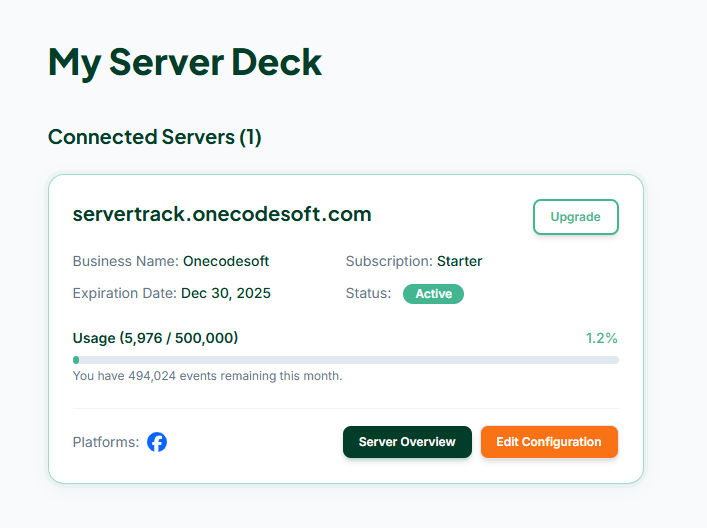Open the Server Overview
This screenshot has height=528, width=707.
[x=407, y=442]
